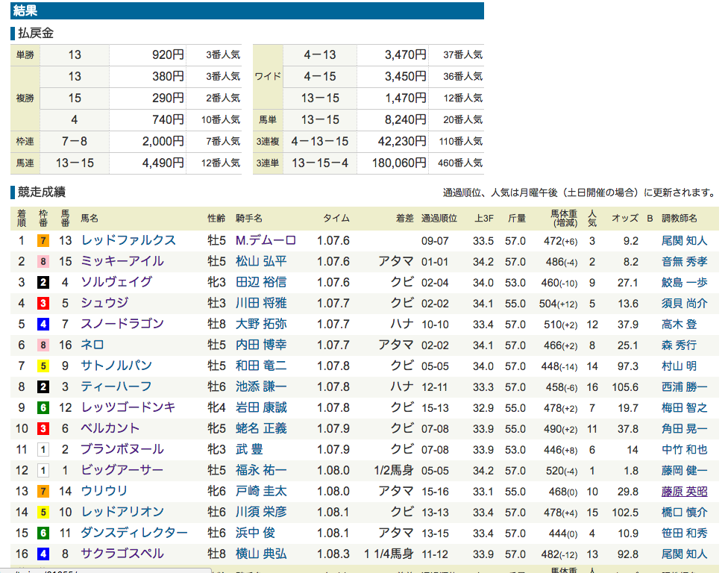Click jockey name 岩田 康誠
The image size is (728, 573).
(x=261, y=407)
